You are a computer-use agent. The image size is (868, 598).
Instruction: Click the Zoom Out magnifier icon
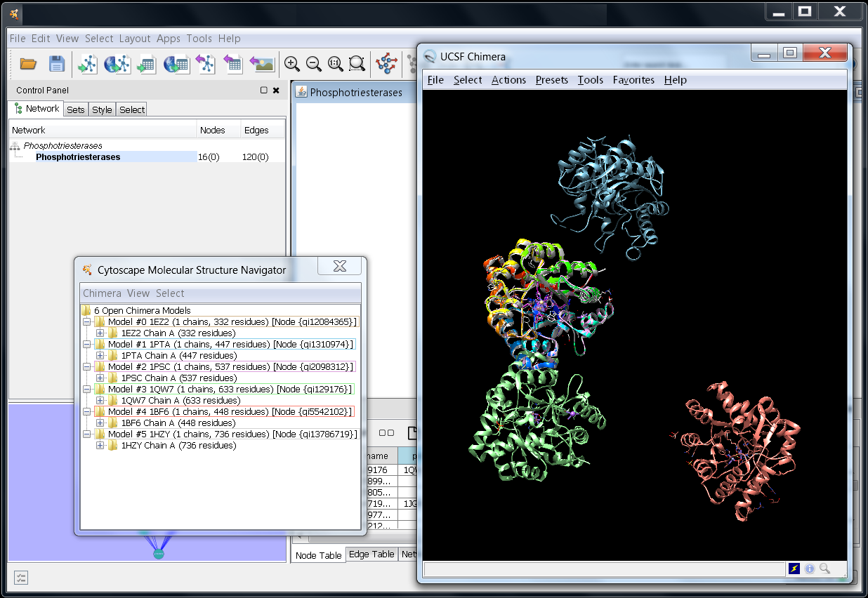(313, 64)
